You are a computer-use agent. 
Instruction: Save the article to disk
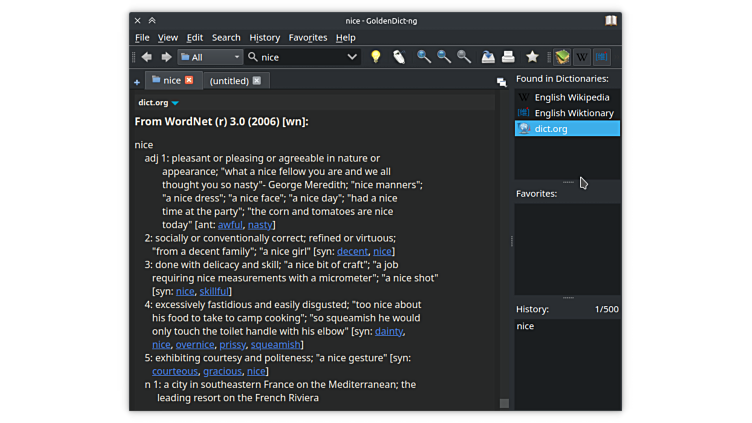click(x=488, y=57)
